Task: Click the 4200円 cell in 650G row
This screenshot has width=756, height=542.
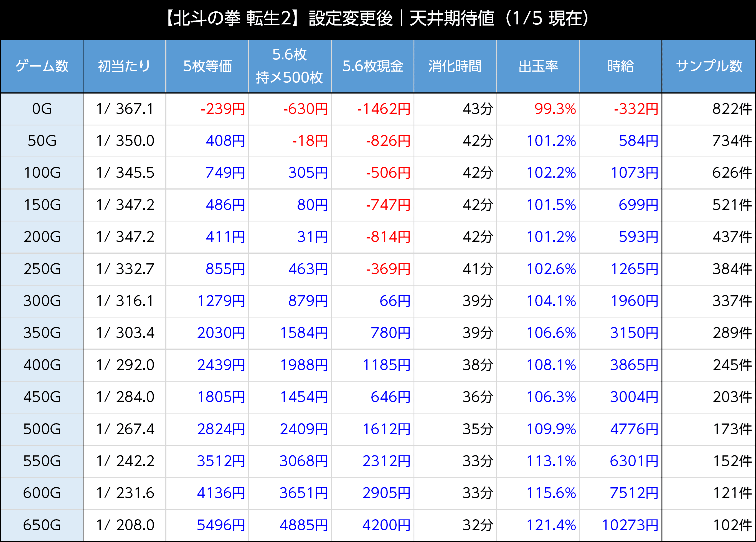Action: point(386,525)
